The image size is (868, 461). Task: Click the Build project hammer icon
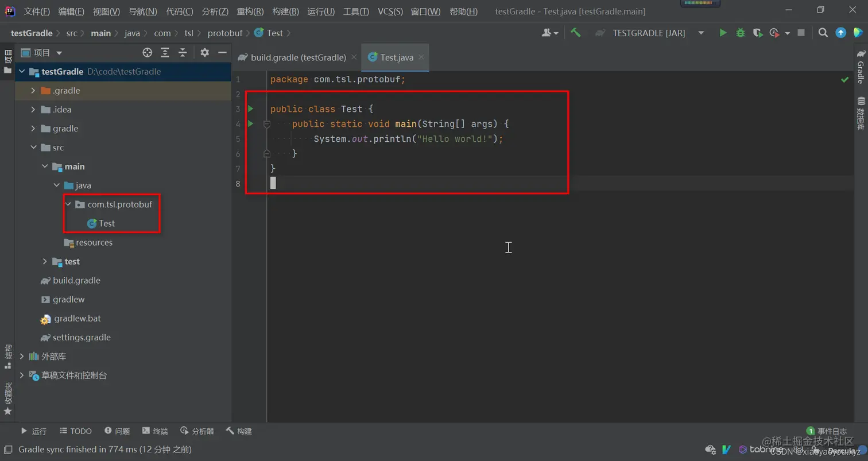pyautogui.click(x=575, y=33)
